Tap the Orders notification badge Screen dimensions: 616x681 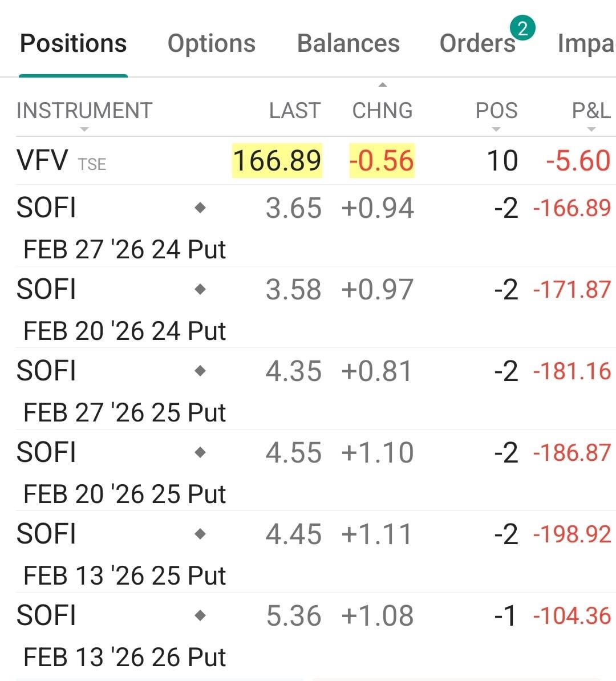tap(522, 27)
